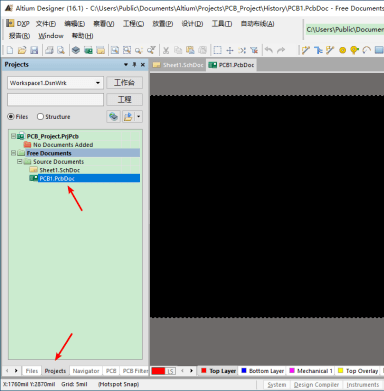
Task: Collapse the Source Documents folder
Action: point(20,161)
